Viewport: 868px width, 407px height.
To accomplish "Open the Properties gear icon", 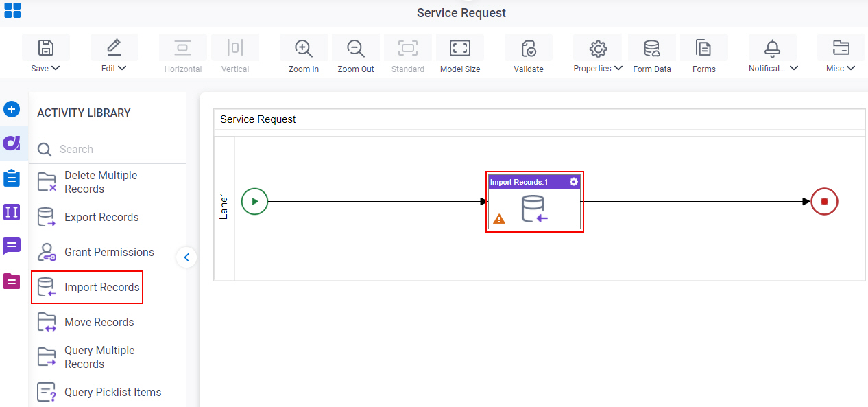I will [598, 48].
